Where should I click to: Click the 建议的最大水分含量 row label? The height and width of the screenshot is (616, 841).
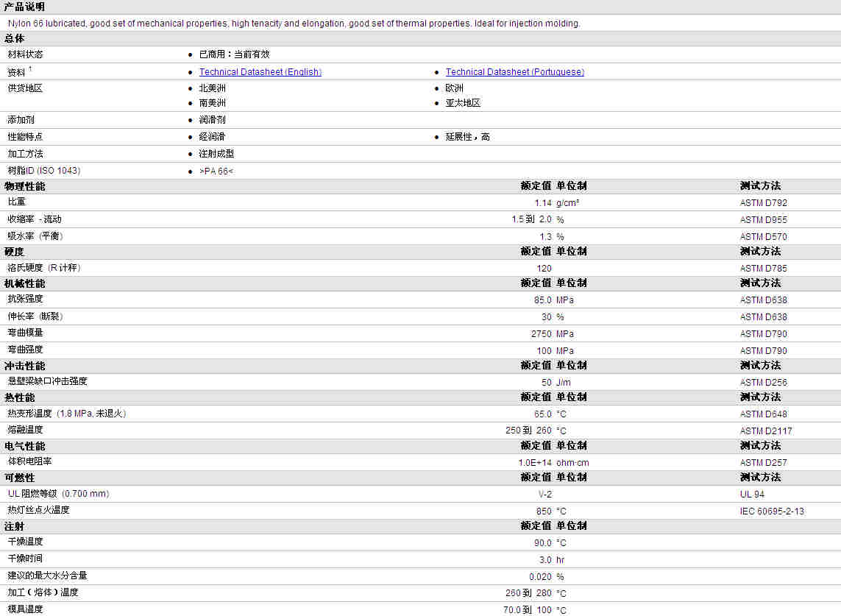pyautogui.click(x=47, y=576)
